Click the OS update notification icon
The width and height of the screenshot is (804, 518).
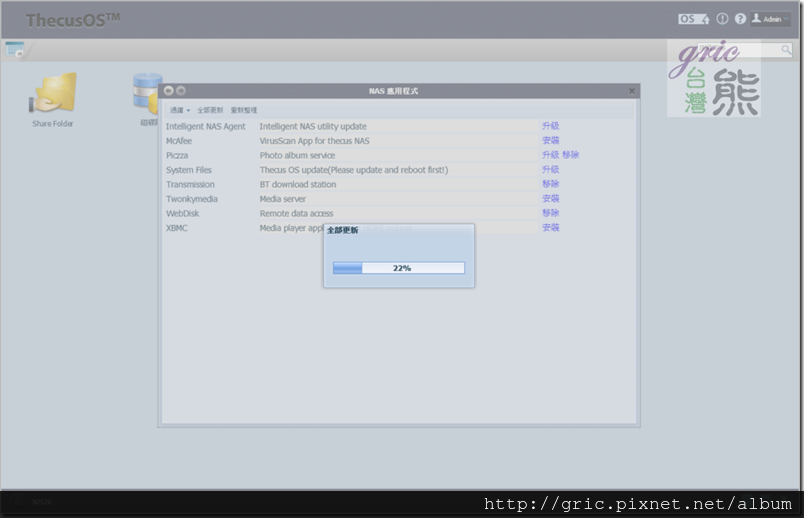[x=694, y=19]
